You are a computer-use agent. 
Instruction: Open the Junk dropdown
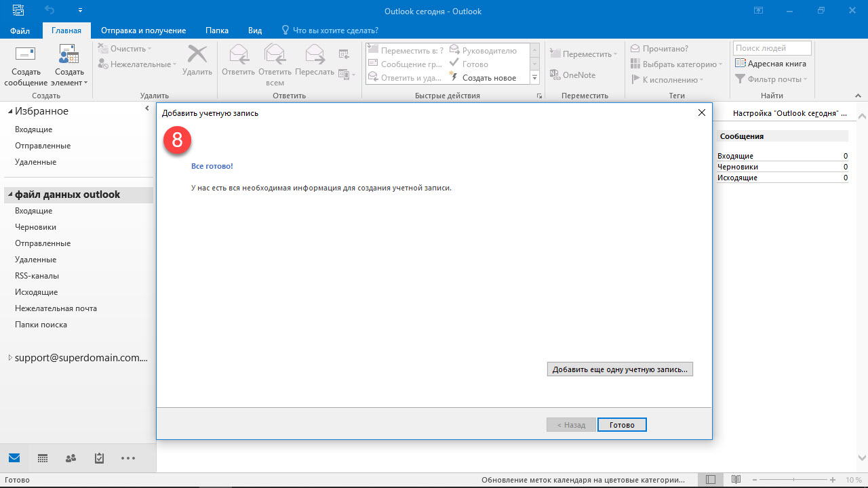tap(137, 64)
